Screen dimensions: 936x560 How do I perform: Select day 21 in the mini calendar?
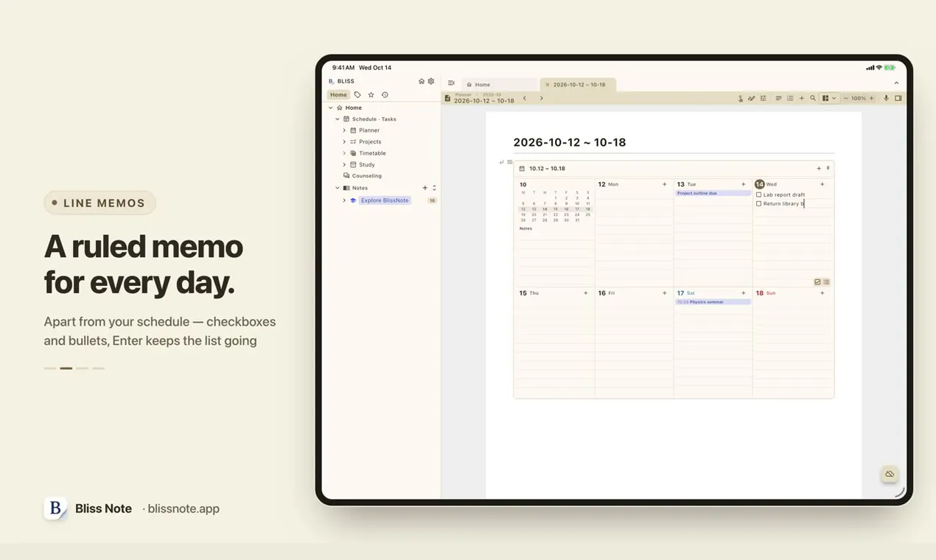coord(545,214)
